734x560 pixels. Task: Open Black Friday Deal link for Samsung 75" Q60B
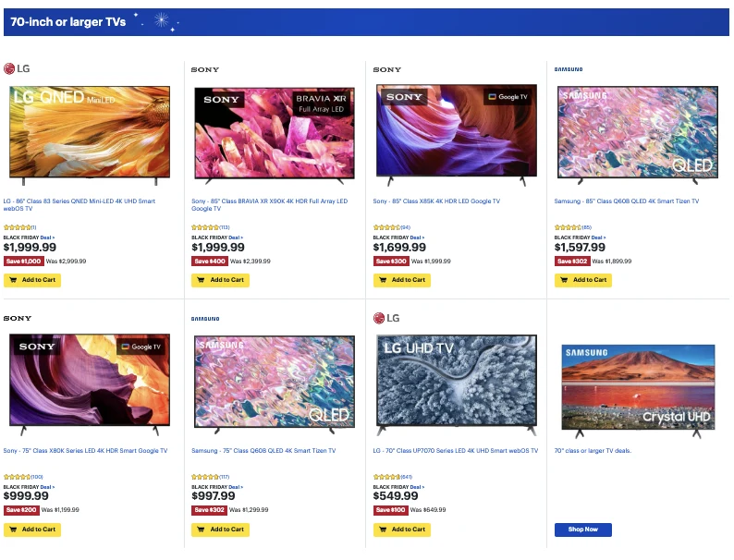point(236,487)
